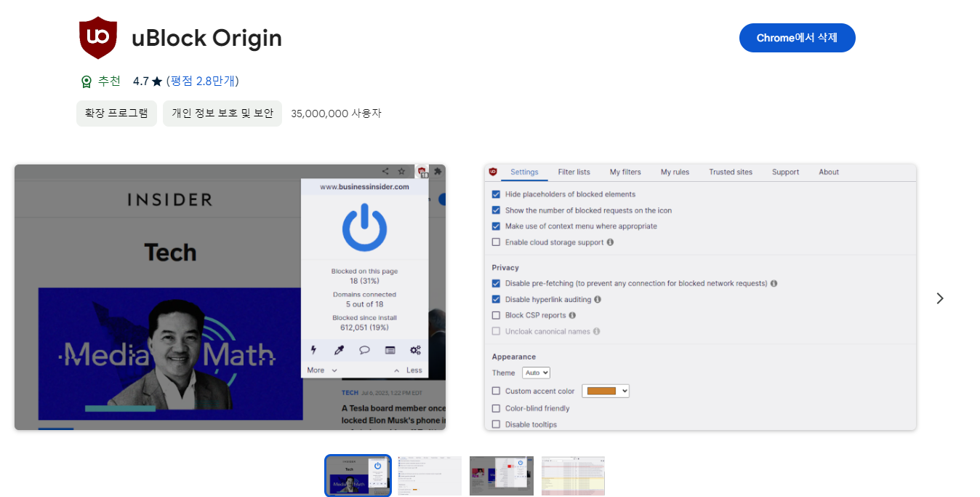Screen dimensions: 980x497
Task: Click the logger list icon in popup
Action: (x=390, y=350)
